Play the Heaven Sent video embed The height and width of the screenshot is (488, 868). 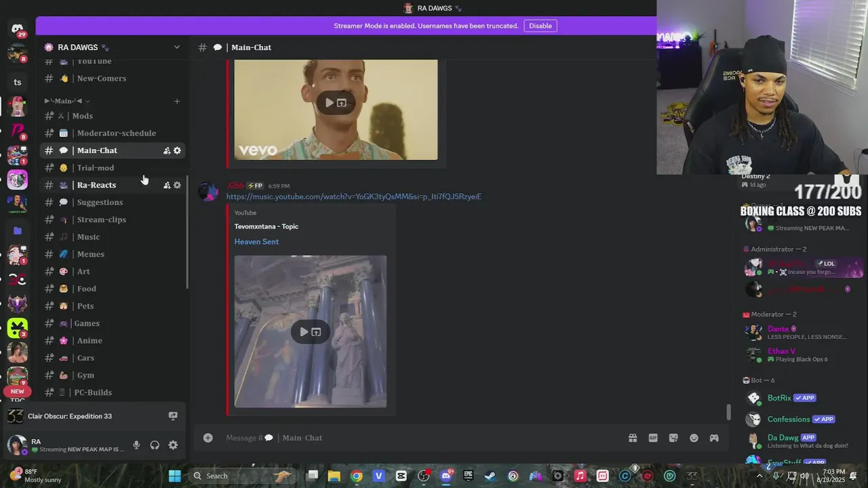(x=304, y=332)
